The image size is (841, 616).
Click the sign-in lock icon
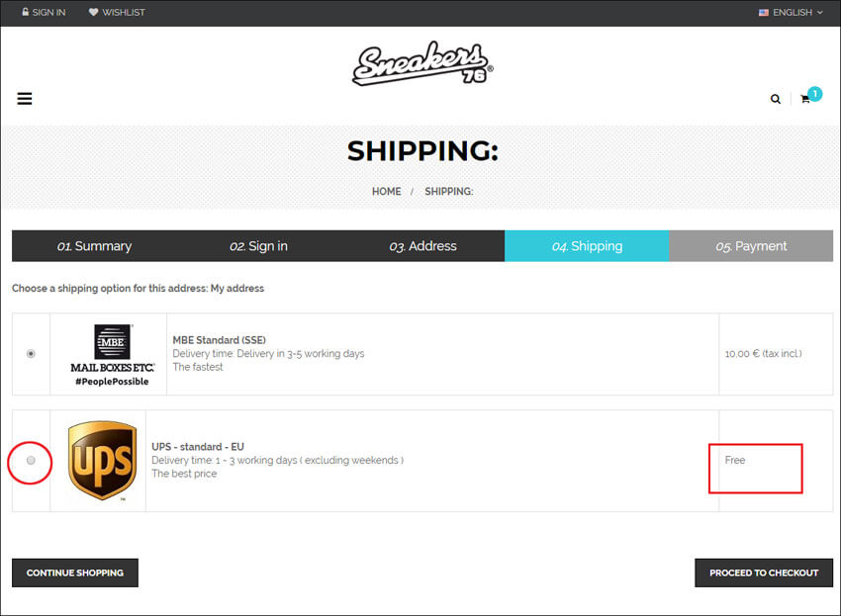pyautogui.click(x=25, y=12)
